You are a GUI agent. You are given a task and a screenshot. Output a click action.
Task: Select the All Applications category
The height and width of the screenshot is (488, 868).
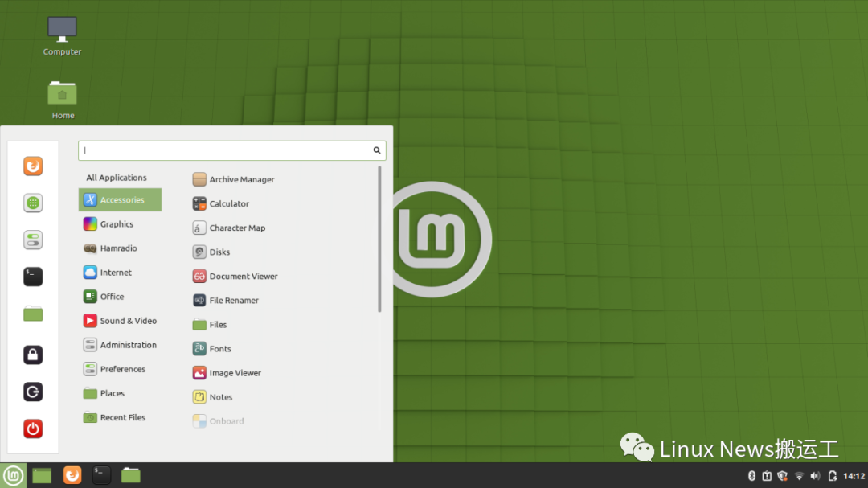click(117, 178)
